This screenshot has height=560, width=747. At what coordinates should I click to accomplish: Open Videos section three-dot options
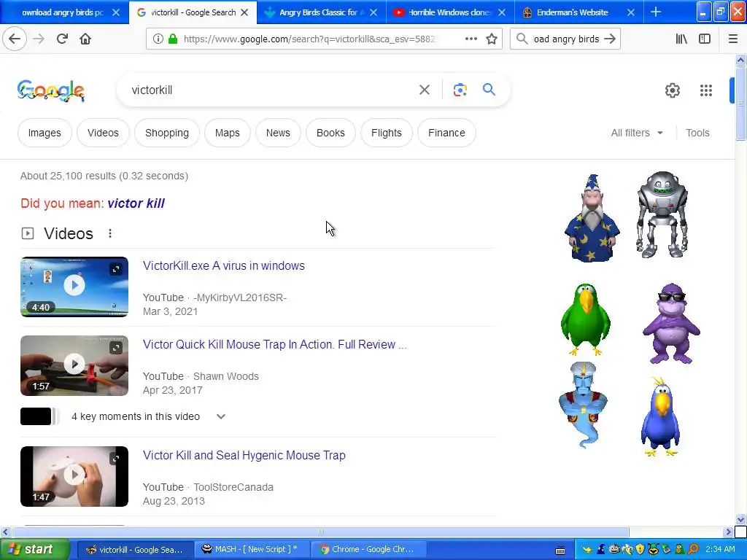[110, 233]
